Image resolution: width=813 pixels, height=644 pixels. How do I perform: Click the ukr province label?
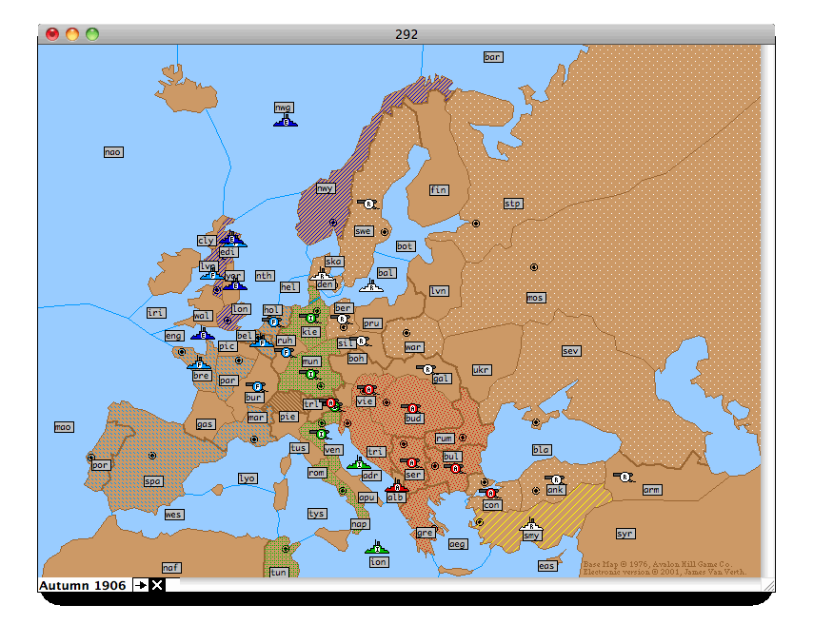[x=481, y=369]
